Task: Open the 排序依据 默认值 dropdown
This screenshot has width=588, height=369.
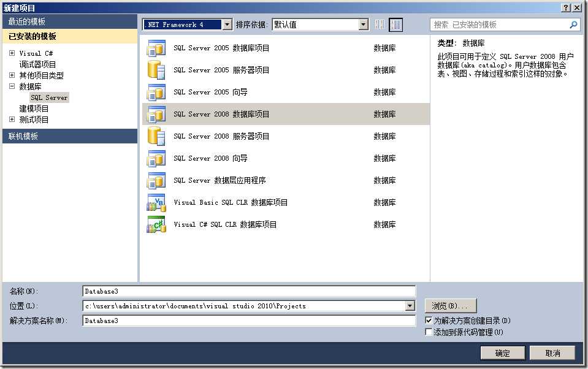Action: click(363, 25)
